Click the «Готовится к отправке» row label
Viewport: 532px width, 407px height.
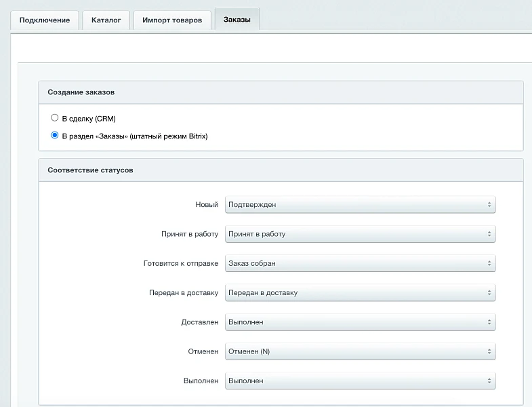pos(181,263)
